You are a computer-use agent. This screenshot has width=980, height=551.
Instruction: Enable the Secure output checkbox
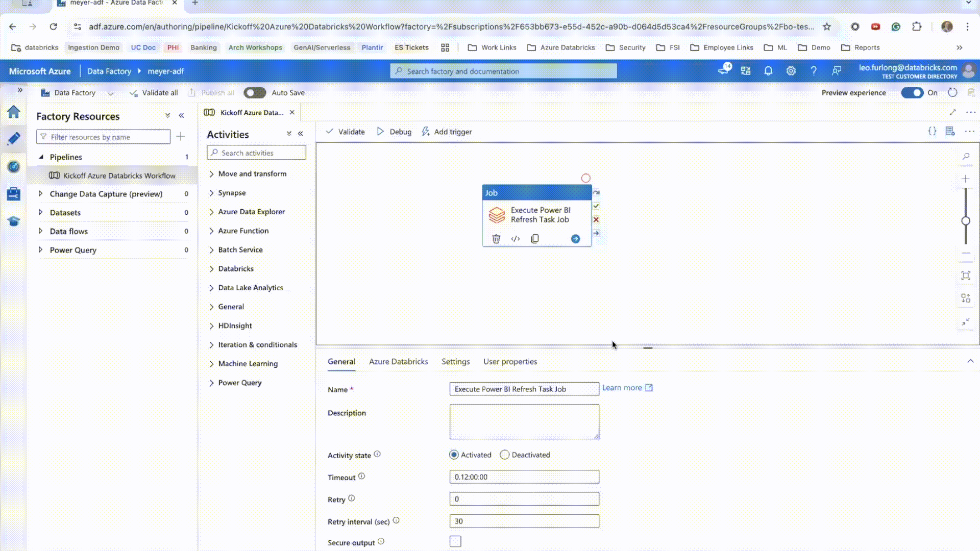coord(455,541)
